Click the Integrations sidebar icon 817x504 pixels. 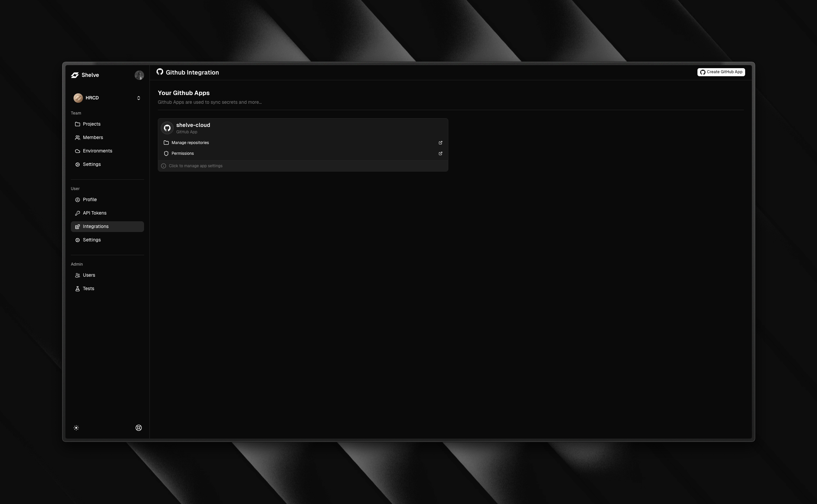pyautogui.click(x=77, y=226)
